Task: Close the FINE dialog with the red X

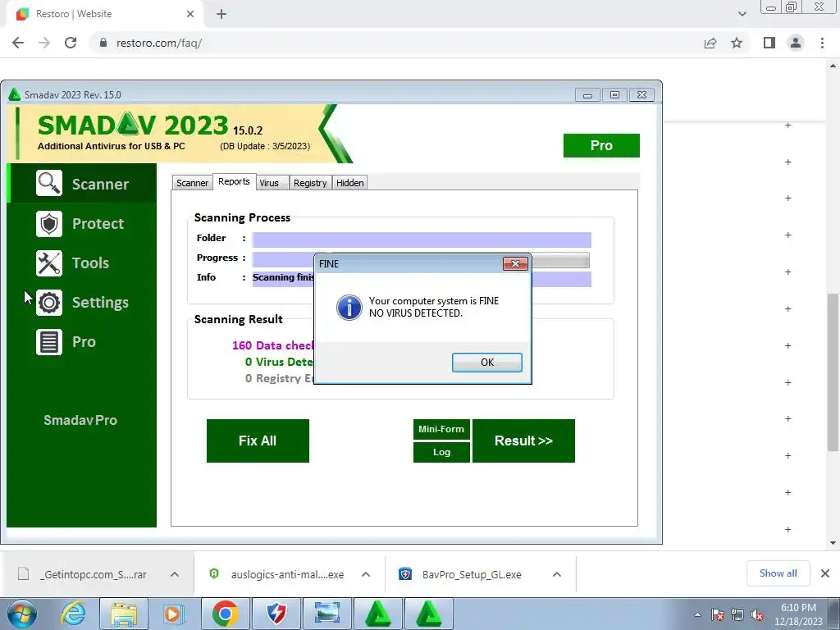Action: tap(515, 263)
